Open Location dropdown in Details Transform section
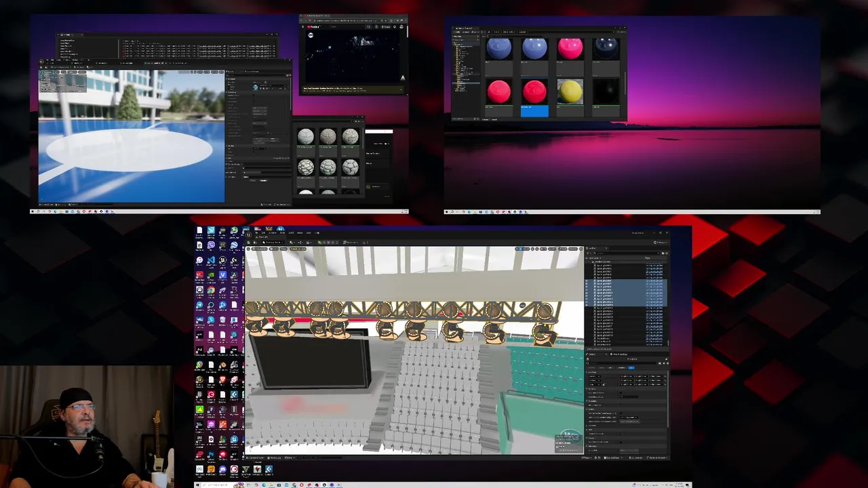Viewport: 868px width, 488px height. coord(595,376)
